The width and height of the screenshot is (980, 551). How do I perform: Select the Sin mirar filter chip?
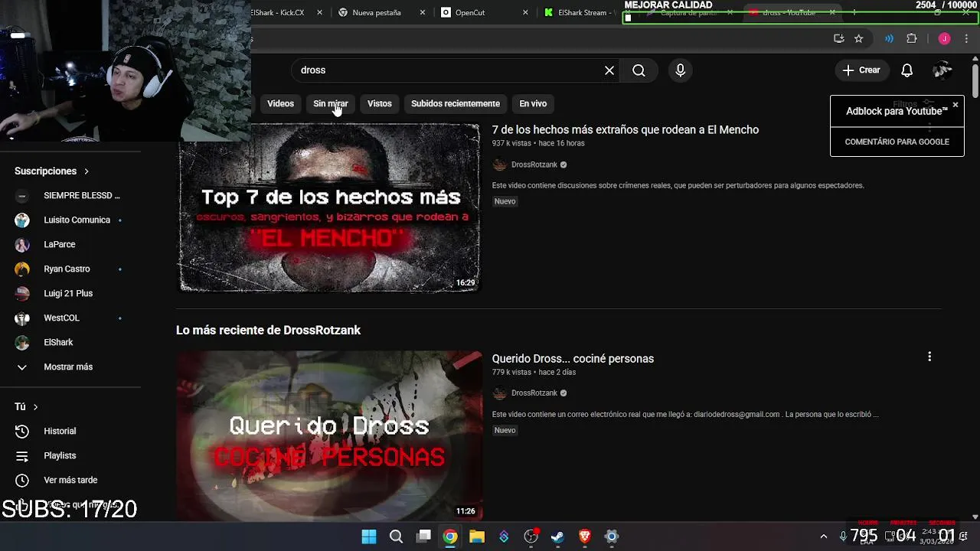[x=330, y=104]
